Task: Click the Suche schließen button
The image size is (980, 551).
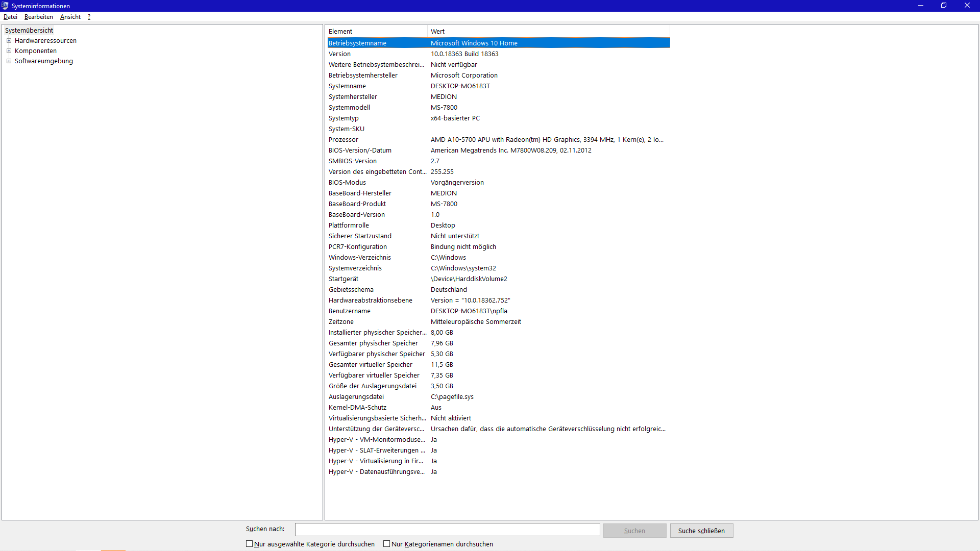Action: (x=701, y=531)
